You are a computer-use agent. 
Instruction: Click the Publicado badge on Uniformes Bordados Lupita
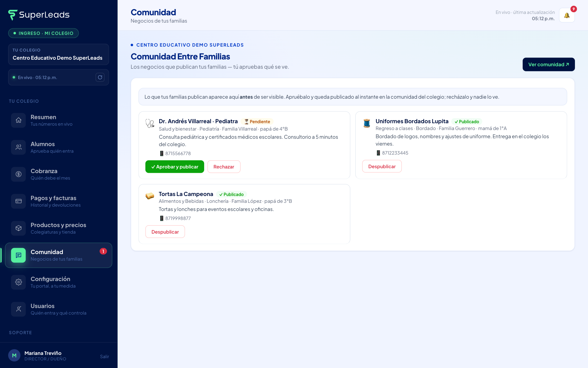click(467, 122)
